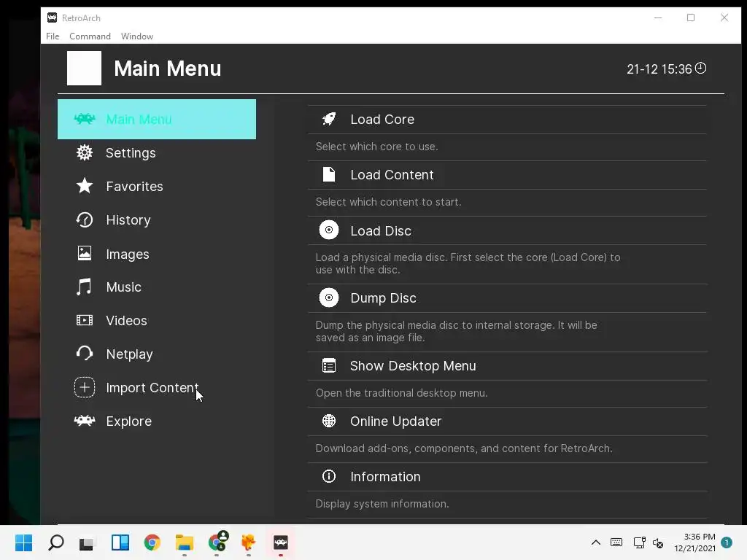Expand the system tray hidden icons chevron
Viewport: 747px width, 560px height.
click(x=595, y=542)
